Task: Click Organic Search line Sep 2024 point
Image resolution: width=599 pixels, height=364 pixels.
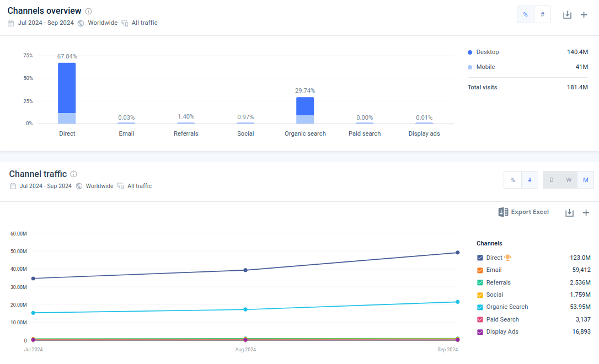Action: (458, 302)
